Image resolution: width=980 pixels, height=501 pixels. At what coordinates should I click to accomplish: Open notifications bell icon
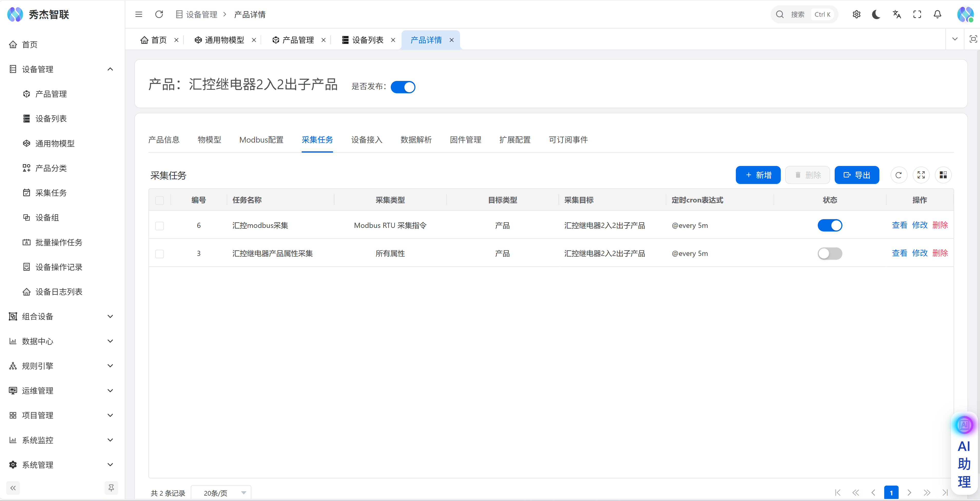(937, 14)
